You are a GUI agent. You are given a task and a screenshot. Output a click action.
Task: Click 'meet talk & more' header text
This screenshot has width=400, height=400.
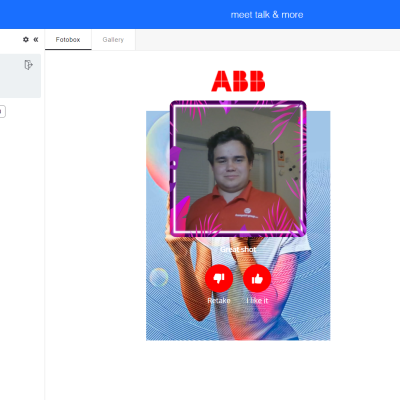(x=267, y=15)
